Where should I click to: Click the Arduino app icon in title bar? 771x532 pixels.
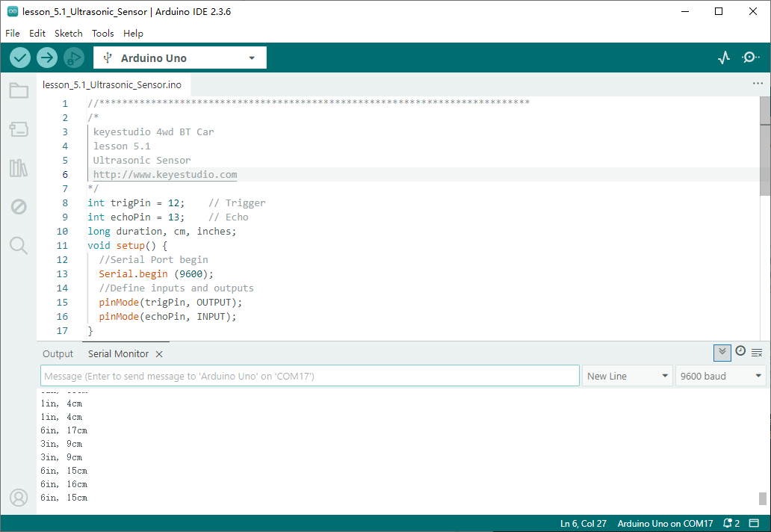coord(13,11)
